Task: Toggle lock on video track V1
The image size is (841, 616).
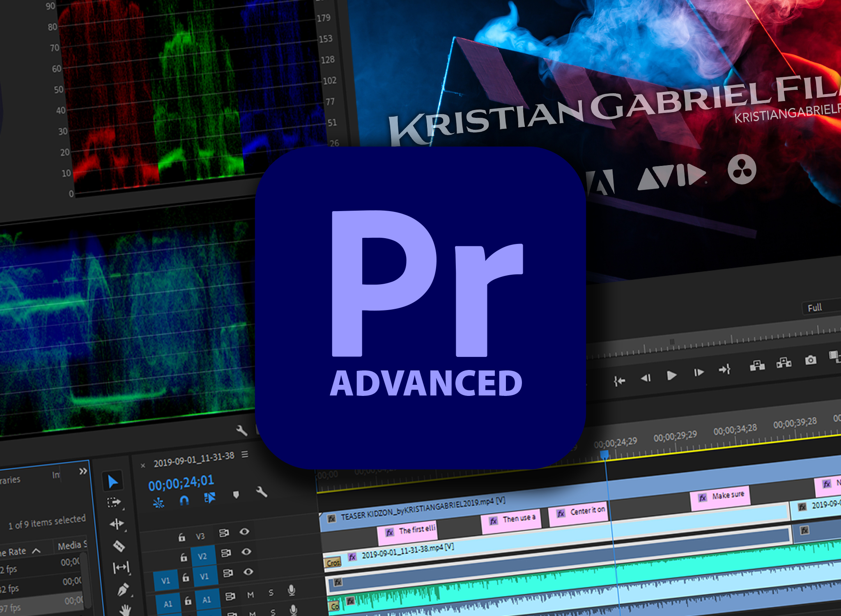Action: click(186, 577)
